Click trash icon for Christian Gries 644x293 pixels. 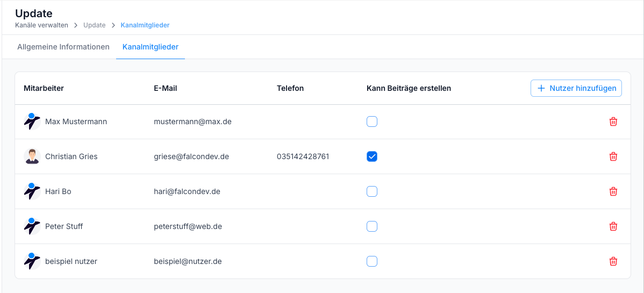point(613,156)
